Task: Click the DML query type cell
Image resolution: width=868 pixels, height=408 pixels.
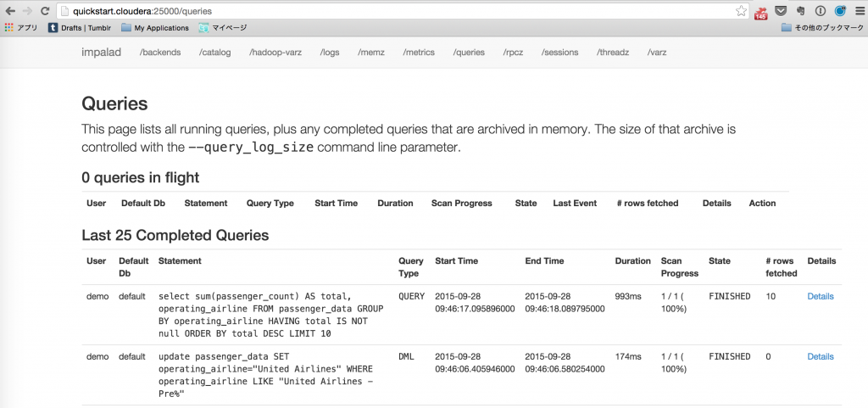Action: (x=406, y=356)
